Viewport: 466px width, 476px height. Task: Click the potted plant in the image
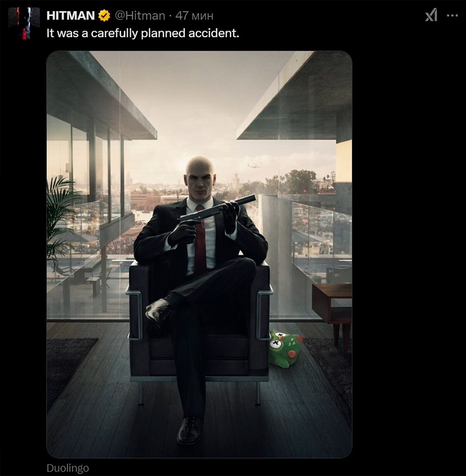59,218
